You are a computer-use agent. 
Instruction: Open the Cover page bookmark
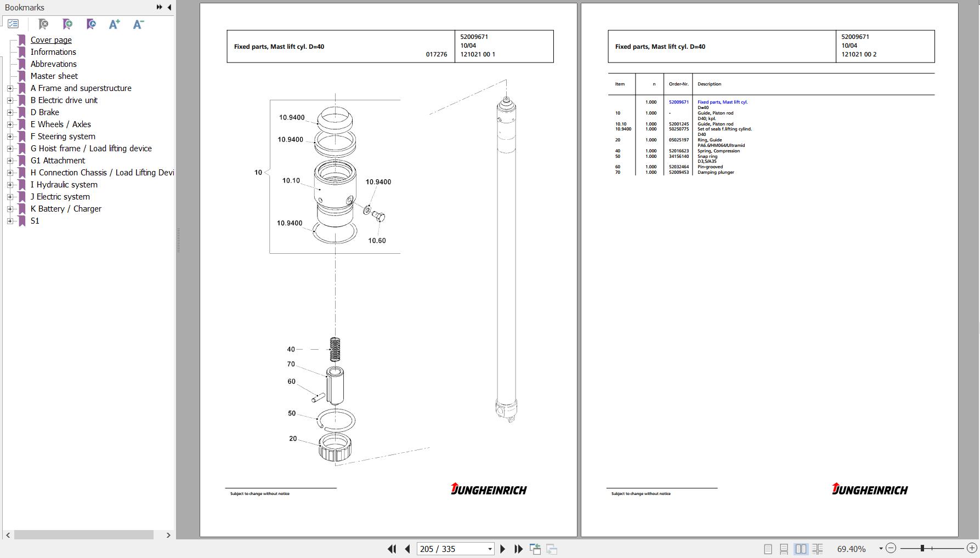(51, 40)
